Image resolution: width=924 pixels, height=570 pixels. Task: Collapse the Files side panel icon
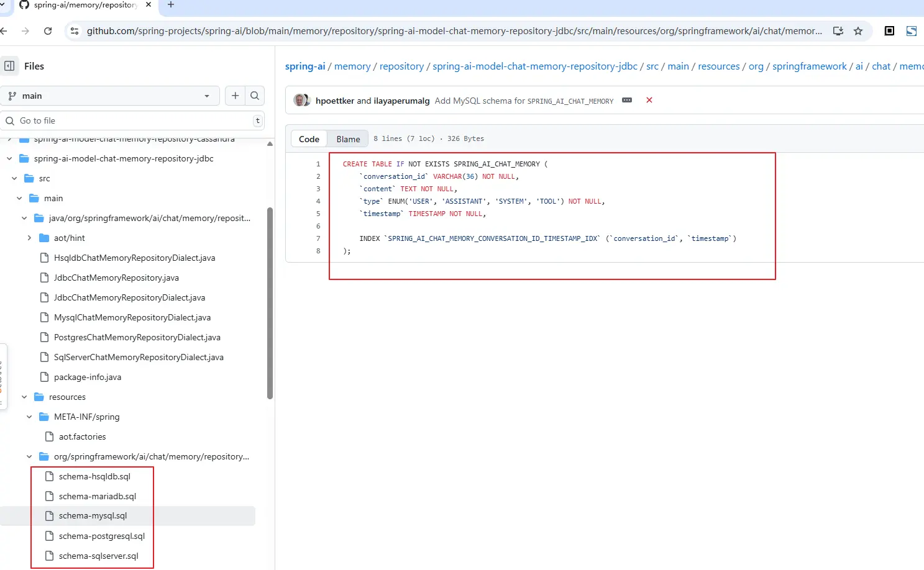[x=9, y=66]
